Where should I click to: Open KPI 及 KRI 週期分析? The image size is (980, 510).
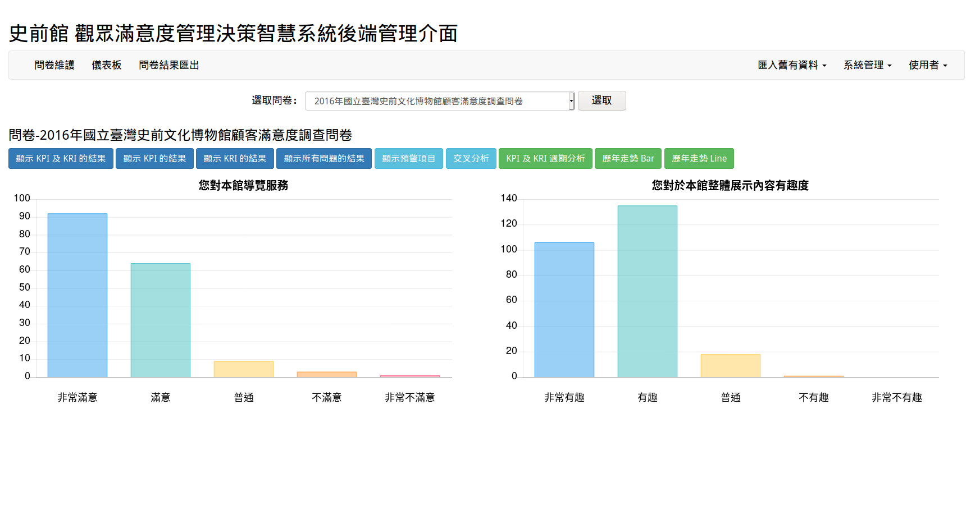(545, 159)
